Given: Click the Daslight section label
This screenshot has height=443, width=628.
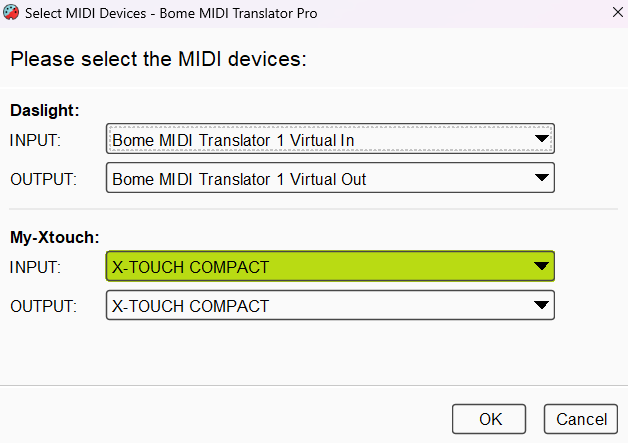Looking at the screenshot, I should pyautogui.click(x=44, y=110).
